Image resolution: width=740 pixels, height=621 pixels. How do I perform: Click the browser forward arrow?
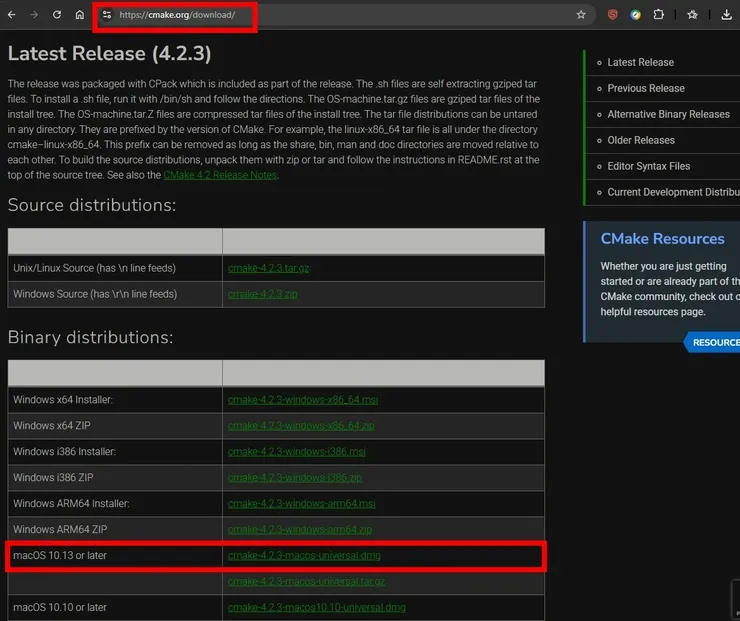[34, 15]
